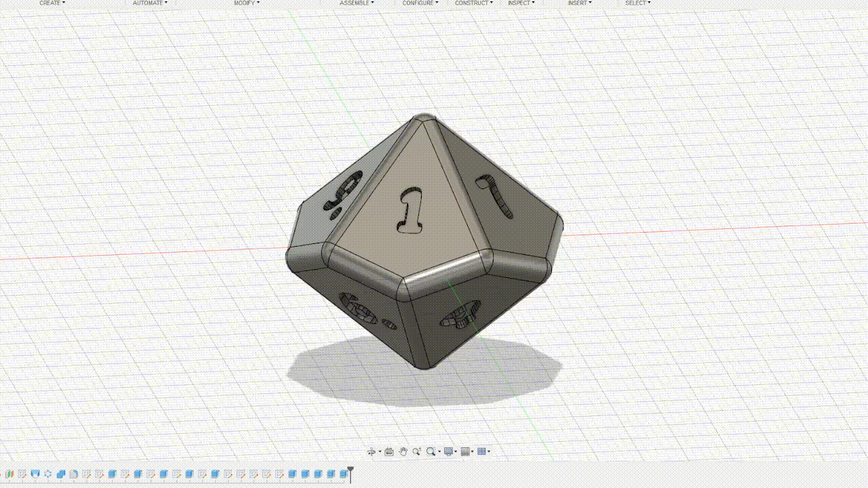Activate the Look At tool

click(389, 451)
